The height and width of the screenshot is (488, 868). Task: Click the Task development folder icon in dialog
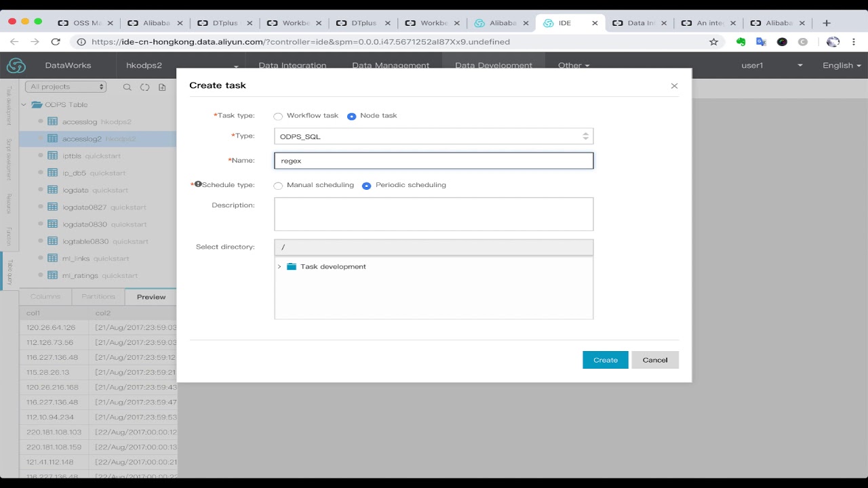point(292,266)
